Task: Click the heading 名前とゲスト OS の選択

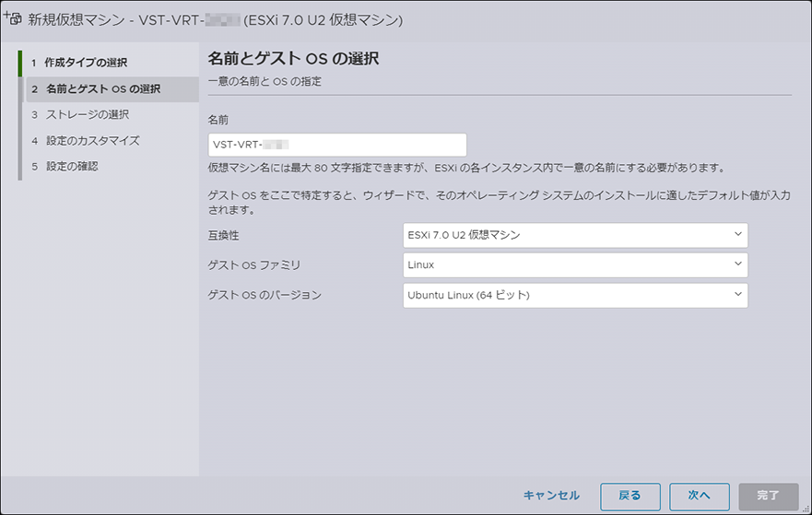Action: click(293, 58)
